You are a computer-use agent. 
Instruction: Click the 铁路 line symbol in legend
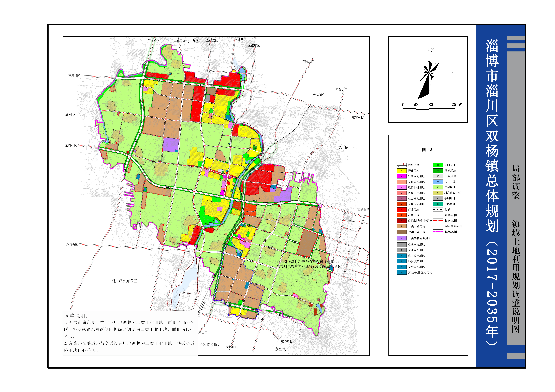(x=438, y=210)
